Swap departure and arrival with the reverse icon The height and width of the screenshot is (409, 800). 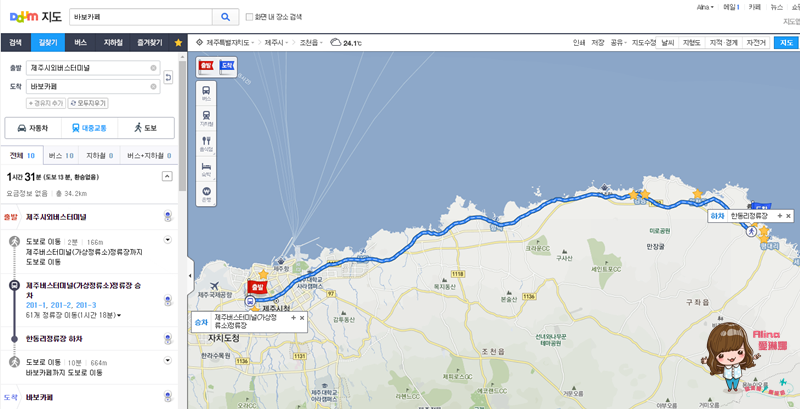click(168, 77)
